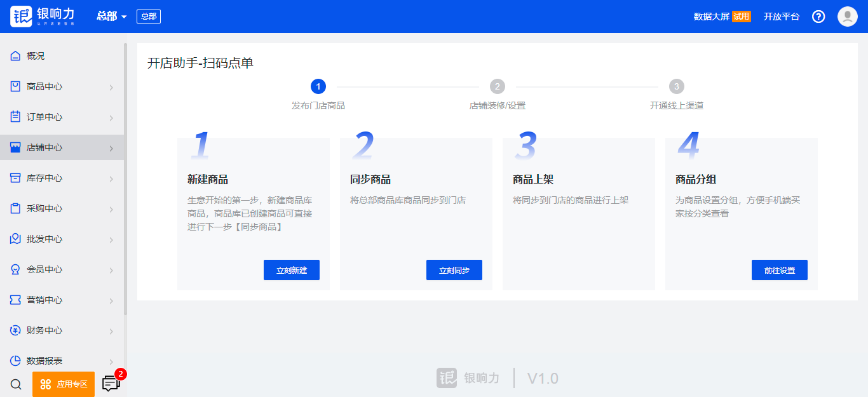This screenshot has height=397, width=868.
Task: Expand 采购中心 submenu chevron
Action: coord(111,209)
